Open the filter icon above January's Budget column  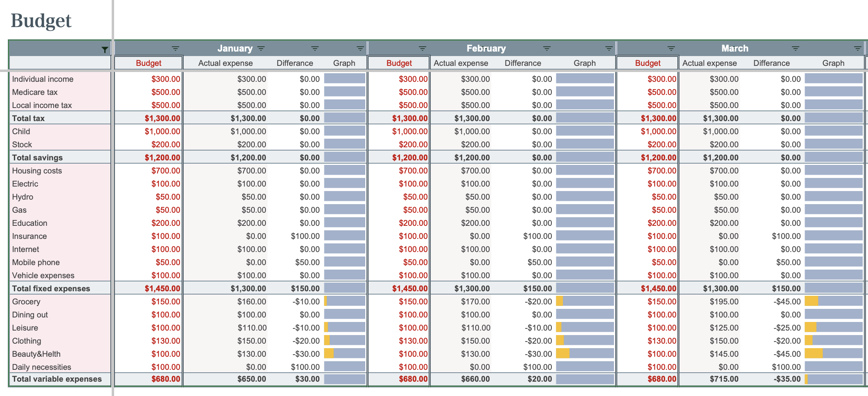(176, 48)
